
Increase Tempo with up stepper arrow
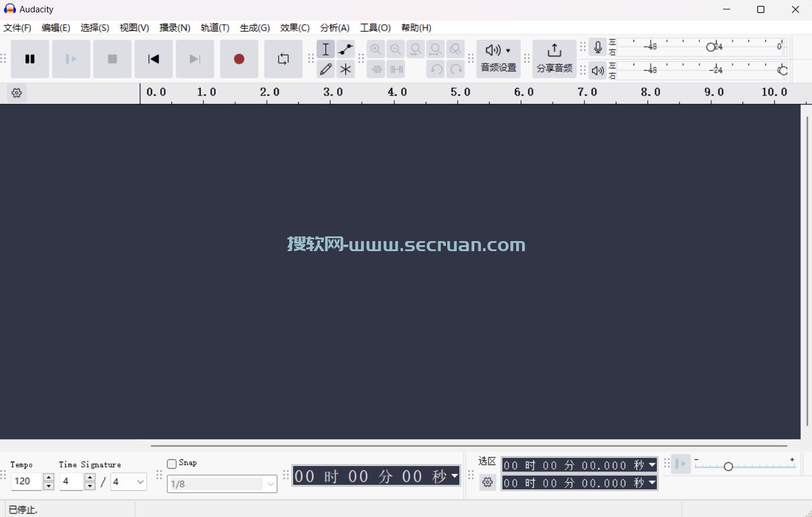pos(49,478)
